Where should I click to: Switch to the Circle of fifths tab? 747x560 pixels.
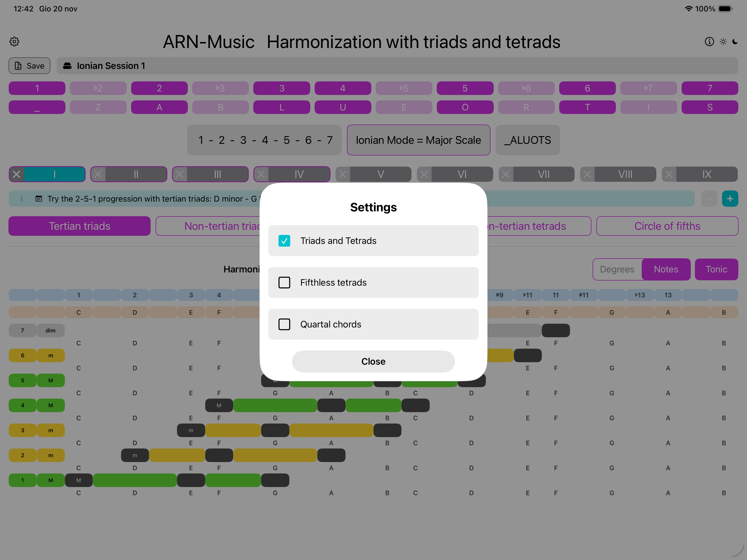[667, 226]
